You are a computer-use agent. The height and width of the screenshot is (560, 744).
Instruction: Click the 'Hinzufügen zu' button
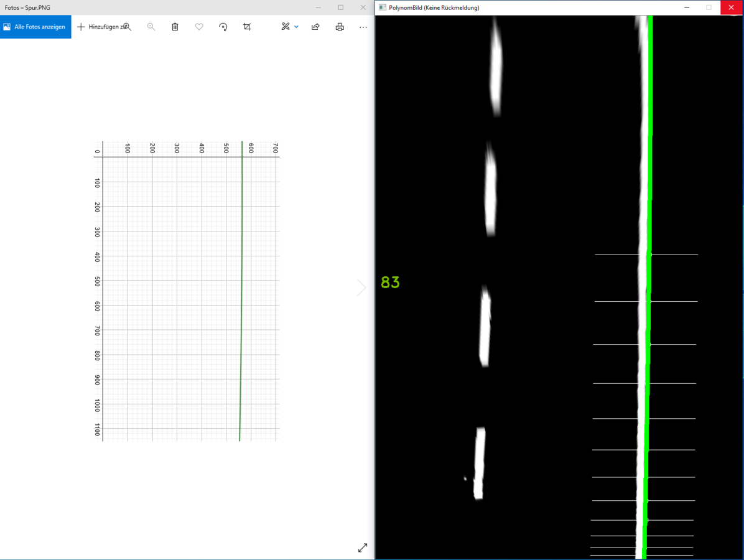point(100,27)
